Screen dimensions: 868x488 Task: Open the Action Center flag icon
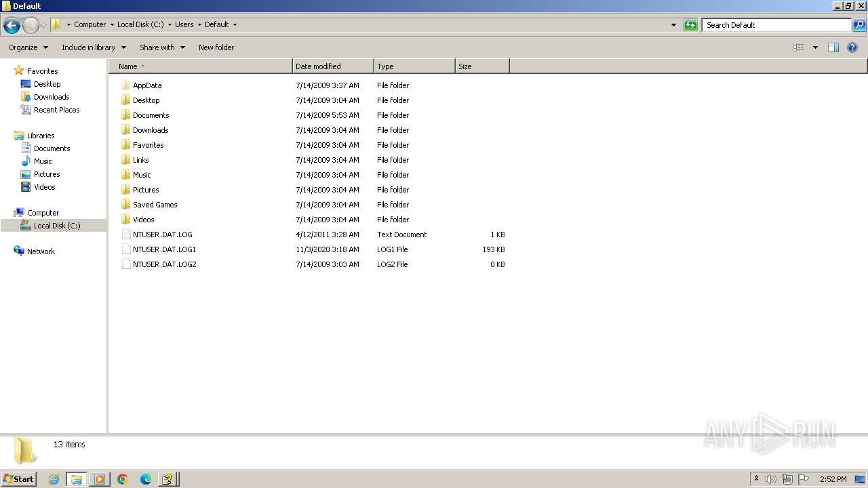[804, 479]
